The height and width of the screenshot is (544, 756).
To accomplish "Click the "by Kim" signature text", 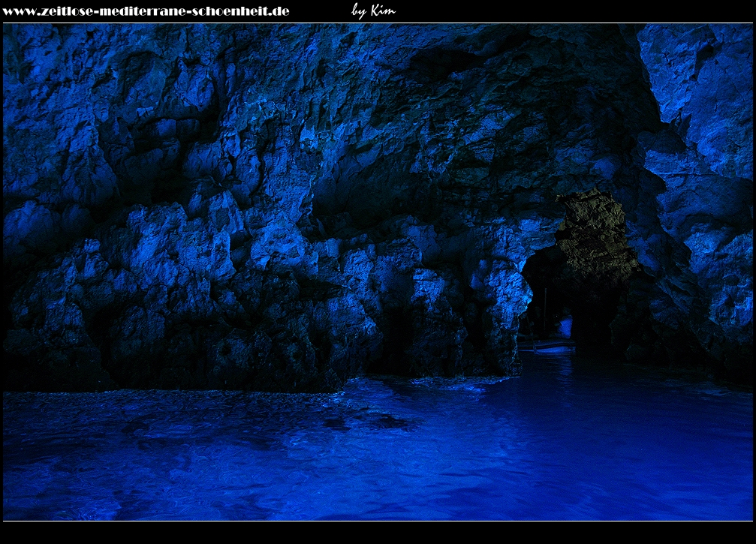I will point(373,11).
